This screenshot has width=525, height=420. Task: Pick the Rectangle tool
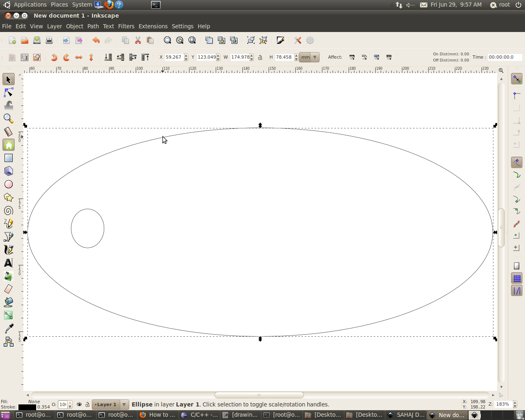(x=9, y=158)
